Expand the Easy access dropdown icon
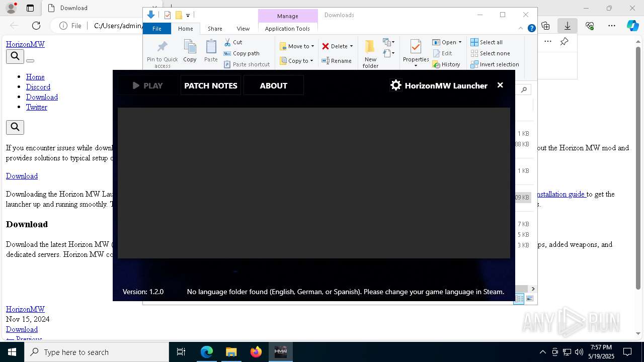 (x=388, y=53)
